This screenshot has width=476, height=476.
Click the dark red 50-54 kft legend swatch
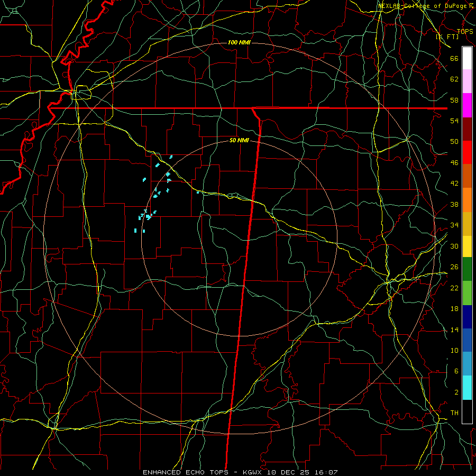(x=467, y=129)
